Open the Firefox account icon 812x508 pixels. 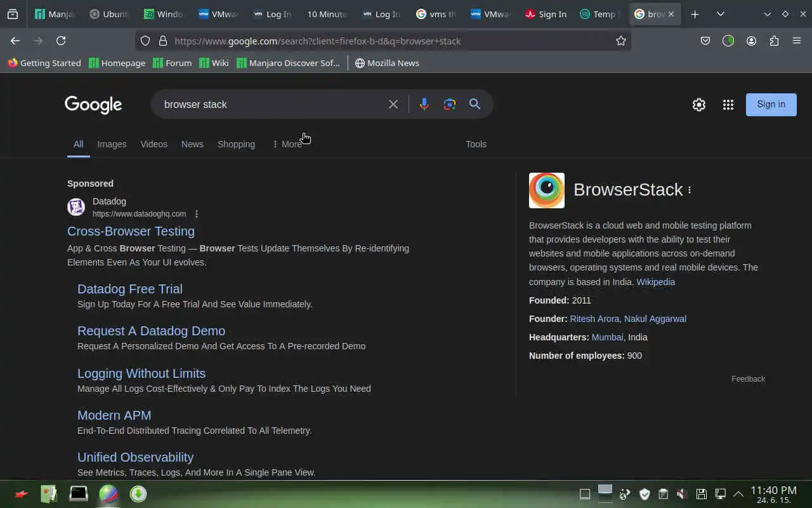coord(752,41)
